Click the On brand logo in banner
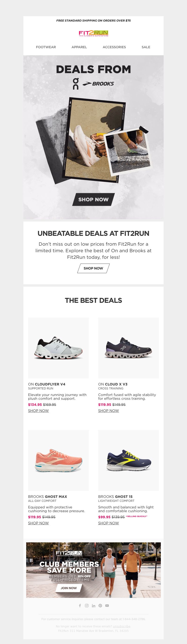Image resolution: width=187 pixels, height=644 pixels. tap(76, 84)
